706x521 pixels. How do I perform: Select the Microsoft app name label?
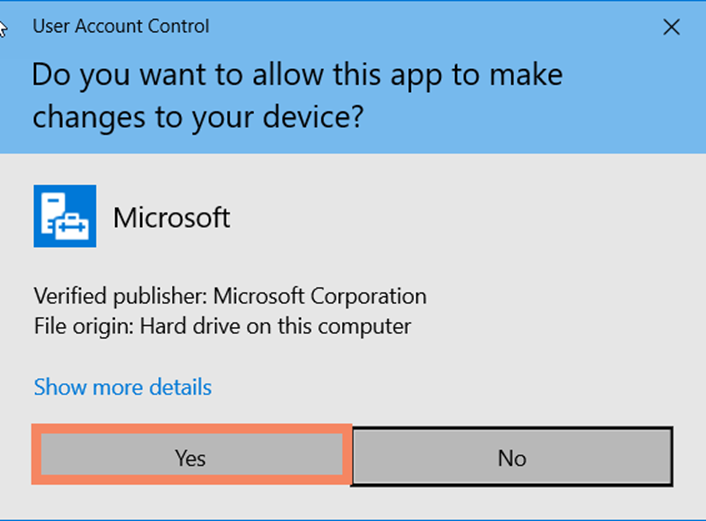172,217
